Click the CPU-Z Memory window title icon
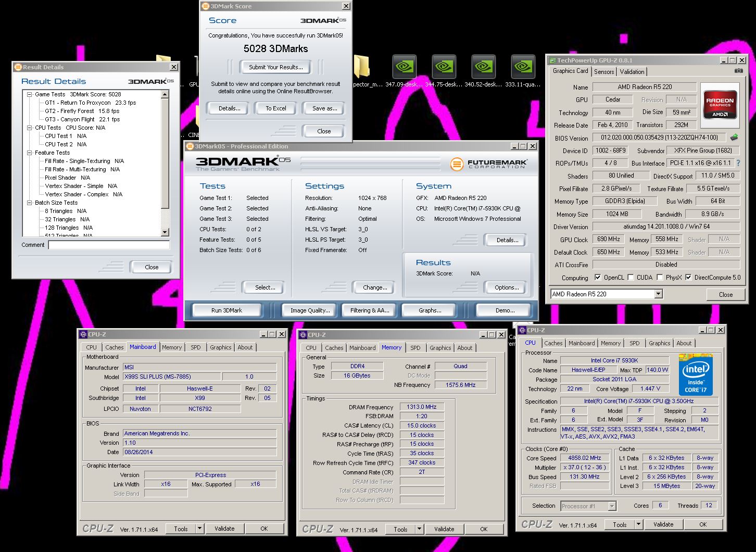Screen dimensions: 756x552 pyautogui.click(x=303, y=335)
